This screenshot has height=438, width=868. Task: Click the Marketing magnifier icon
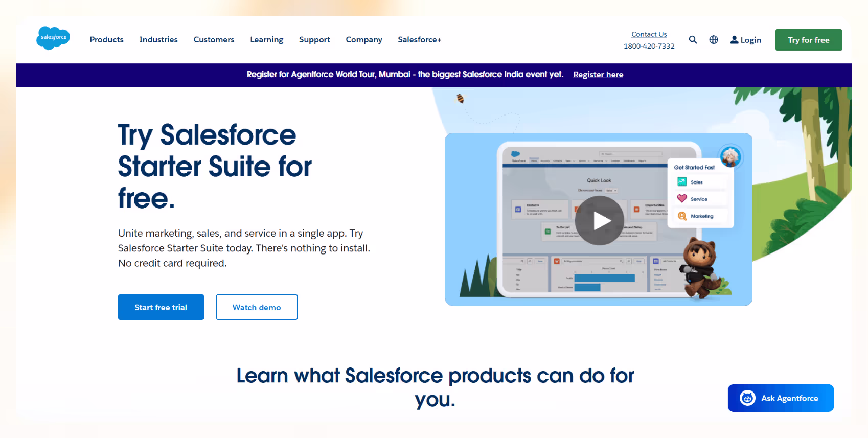coord(682,216)
